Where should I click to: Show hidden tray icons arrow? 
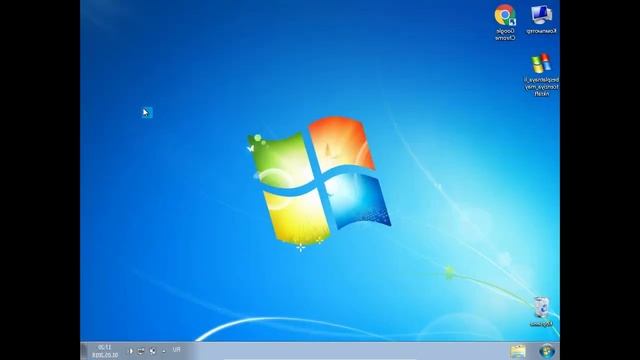coord(164,351)
